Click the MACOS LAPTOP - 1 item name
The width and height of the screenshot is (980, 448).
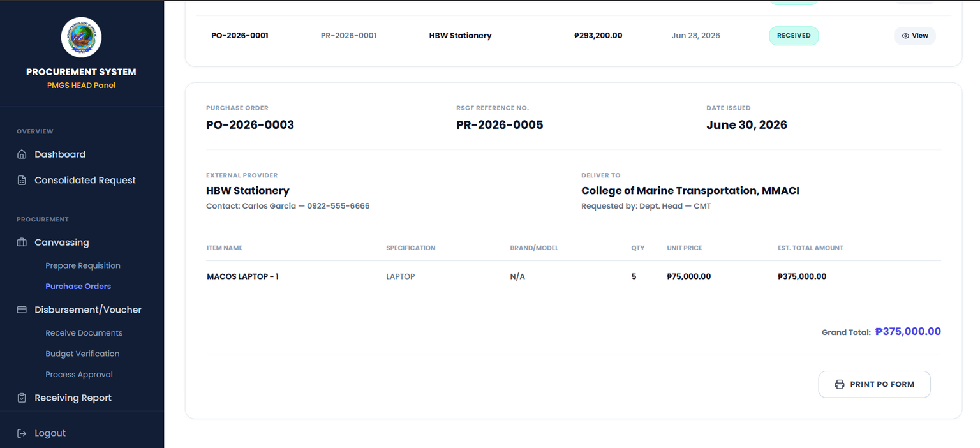[242, 277]
